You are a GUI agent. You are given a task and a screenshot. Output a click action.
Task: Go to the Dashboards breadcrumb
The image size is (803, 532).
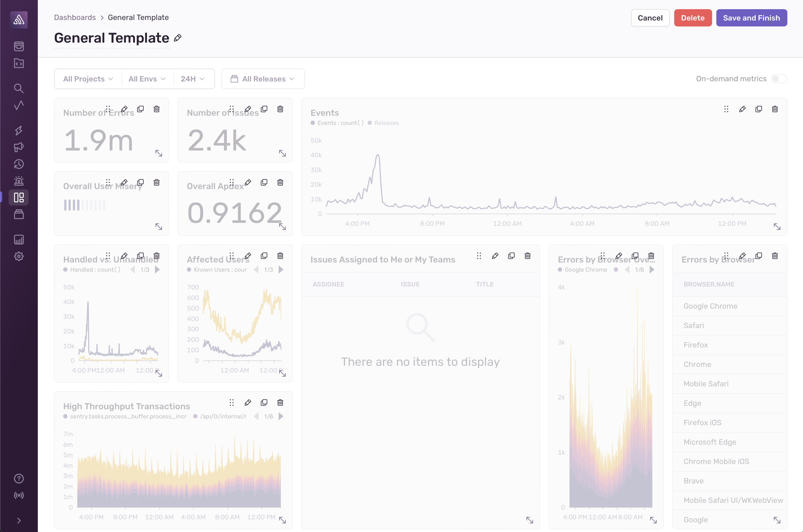(75, 17)
